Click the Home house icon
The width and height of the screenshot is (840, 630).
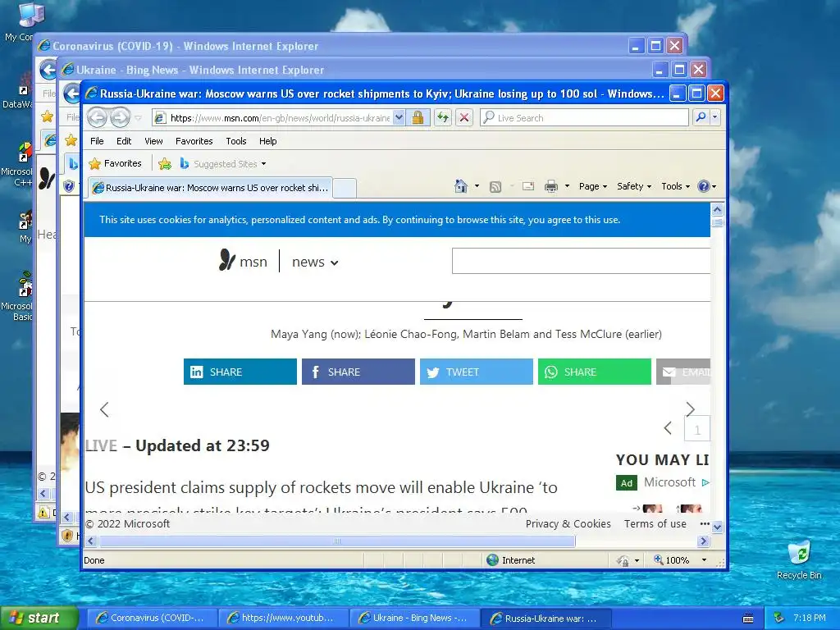coord(461,186)
